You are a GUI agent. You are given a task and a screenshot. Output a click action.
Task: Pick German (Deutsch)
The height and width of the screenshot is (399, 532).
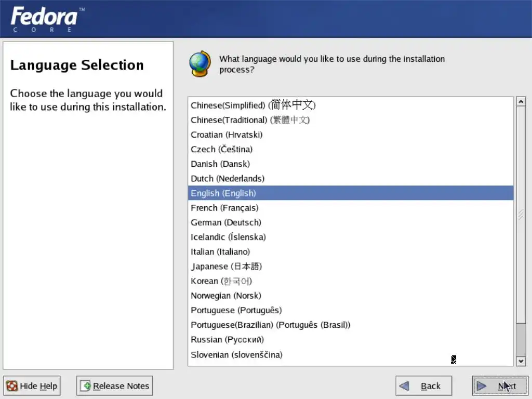click(x=351, y=222)
